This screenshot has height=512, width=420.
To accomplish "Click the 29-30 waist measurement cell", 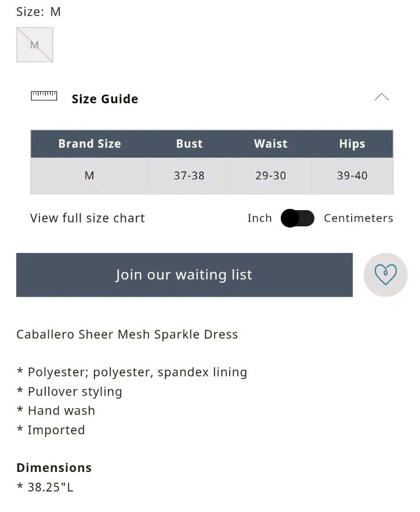I will (270, 175).
